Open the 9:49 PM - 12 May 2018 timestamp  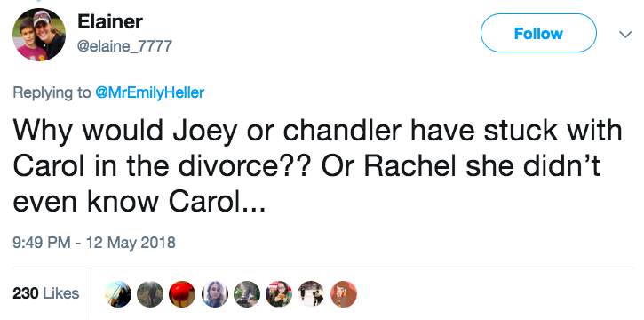[x=94, y=243]
